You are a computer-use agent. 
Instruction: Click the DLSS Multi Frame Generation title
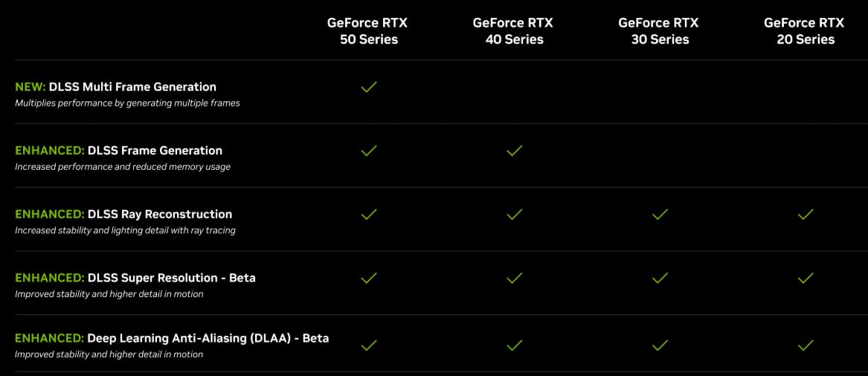pyautogui.click(x=132, y=87)
